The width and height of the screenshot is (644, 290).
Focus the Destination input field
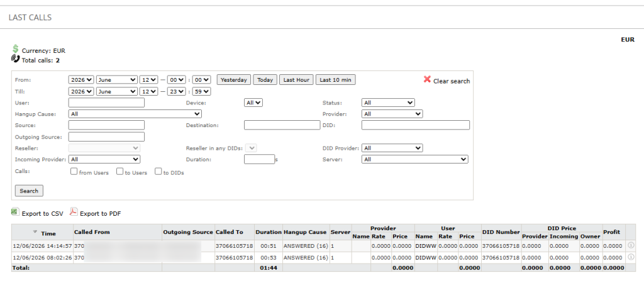pos(282,125)
